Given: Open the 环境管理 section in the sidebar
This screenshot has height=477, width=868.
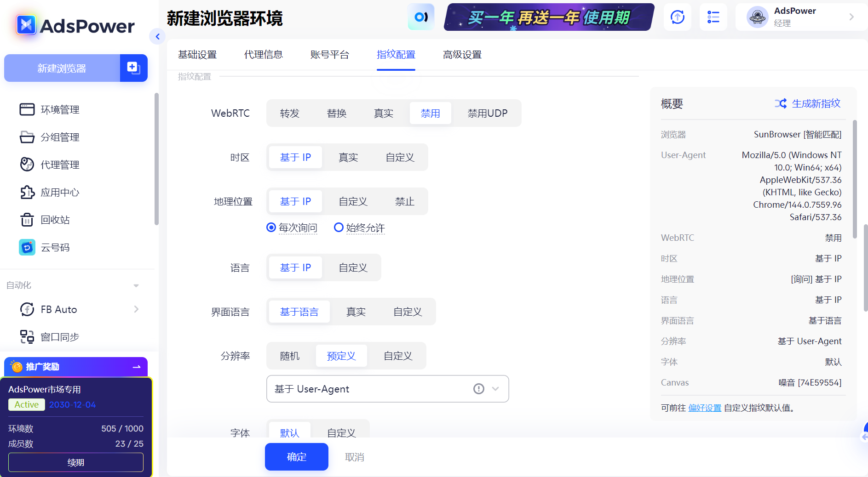Looking at the screenshot, I should pos(60,109).
